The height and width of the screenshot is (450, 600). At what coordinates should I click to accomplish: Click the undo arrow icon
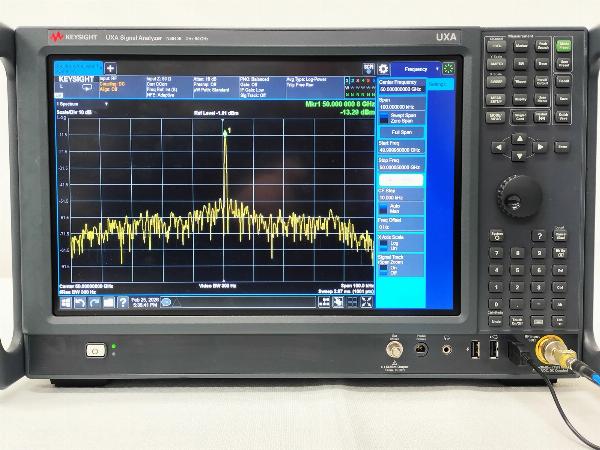(x=81, y=301)
